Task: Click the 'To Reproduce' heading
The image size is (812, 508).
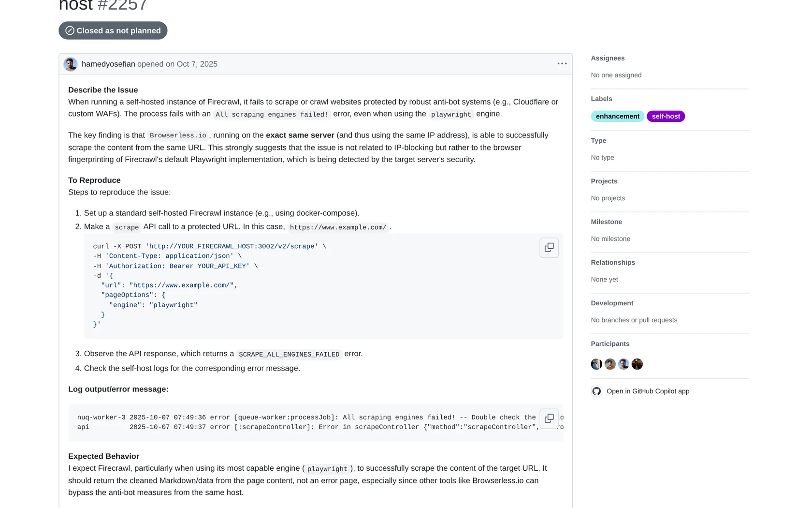Action: click(x=94, y=180)
